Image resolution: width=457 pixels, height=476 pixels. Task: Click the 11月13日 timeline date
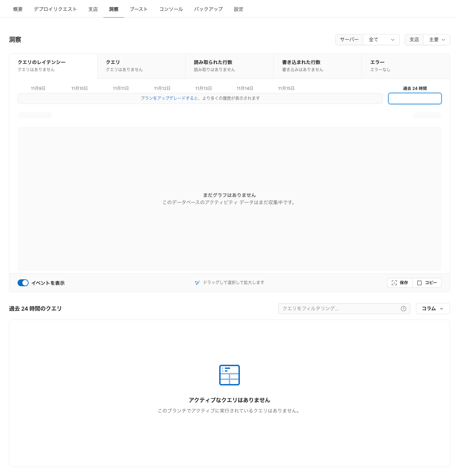(204, 89)
